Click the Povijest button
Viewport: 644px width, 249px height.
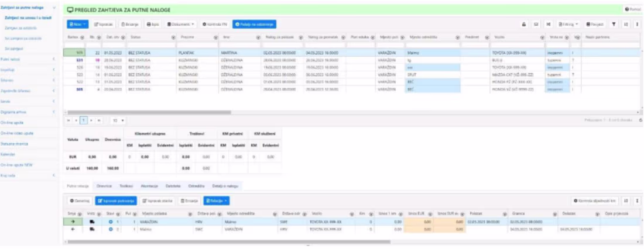pos(595,25)
